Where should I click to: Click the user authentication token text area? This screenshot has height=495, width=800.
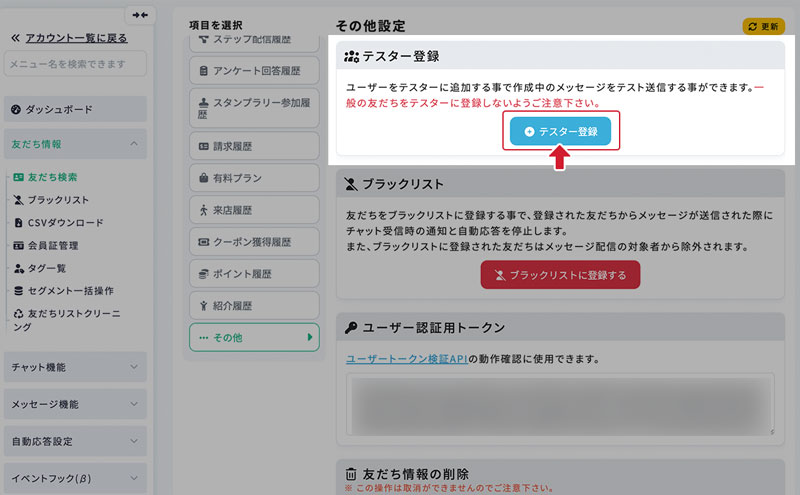click(560, 404)
